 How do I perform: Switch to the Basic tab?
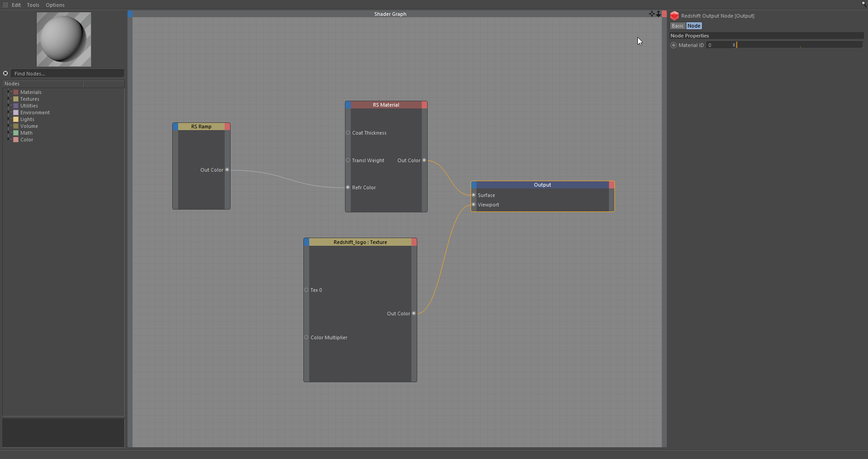tap(677, 26)
